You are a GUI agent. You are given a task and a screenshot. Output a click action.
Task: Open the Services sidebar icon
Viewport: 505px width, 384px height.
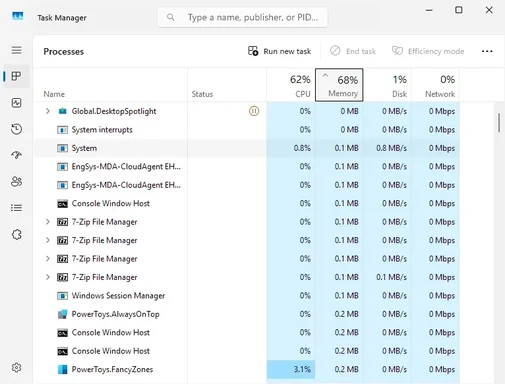(16, 234)
